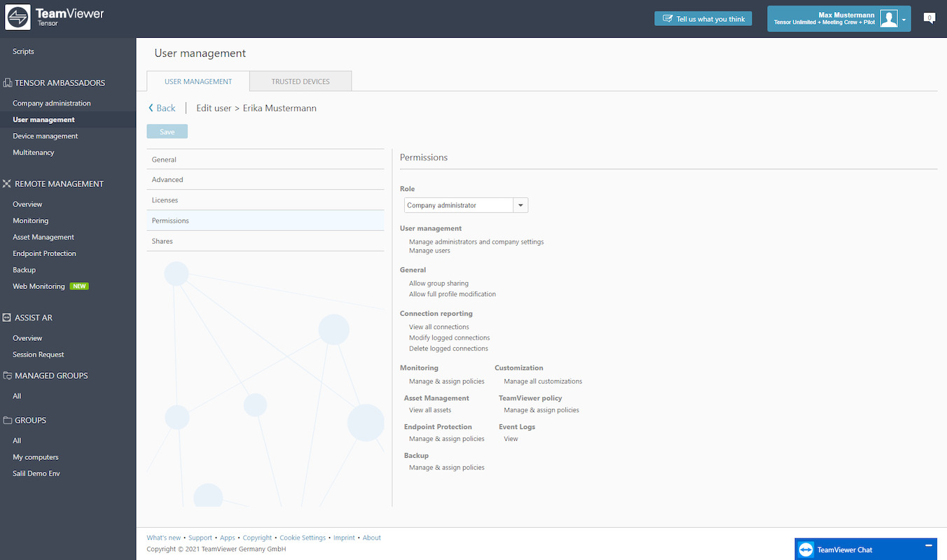Go Back to the user list

pyautogui.click(x=162, y=108)
